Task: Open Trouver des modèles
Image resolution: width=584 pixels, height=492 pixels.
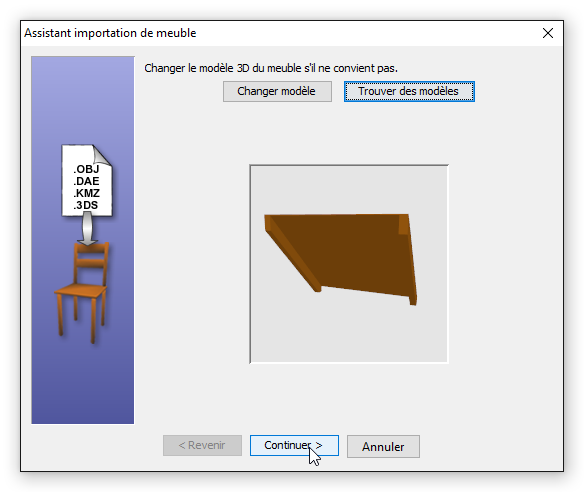Action: pos(409,91)
